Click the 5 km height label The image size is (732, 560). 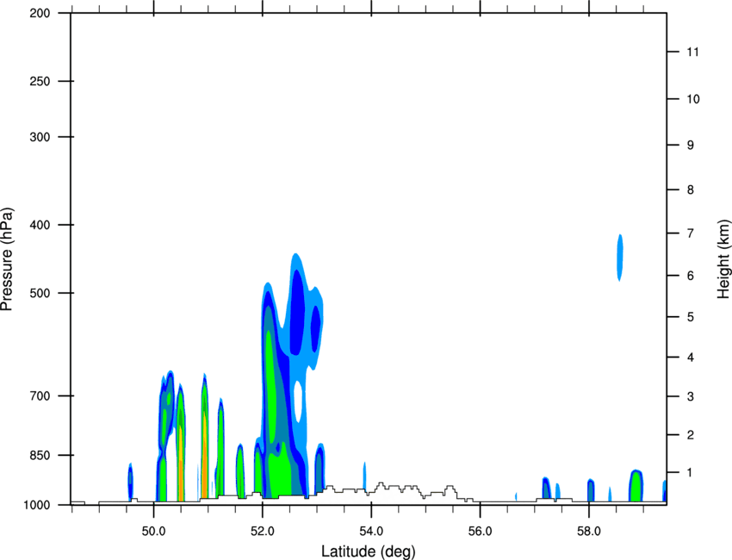[x=691, y=317]
